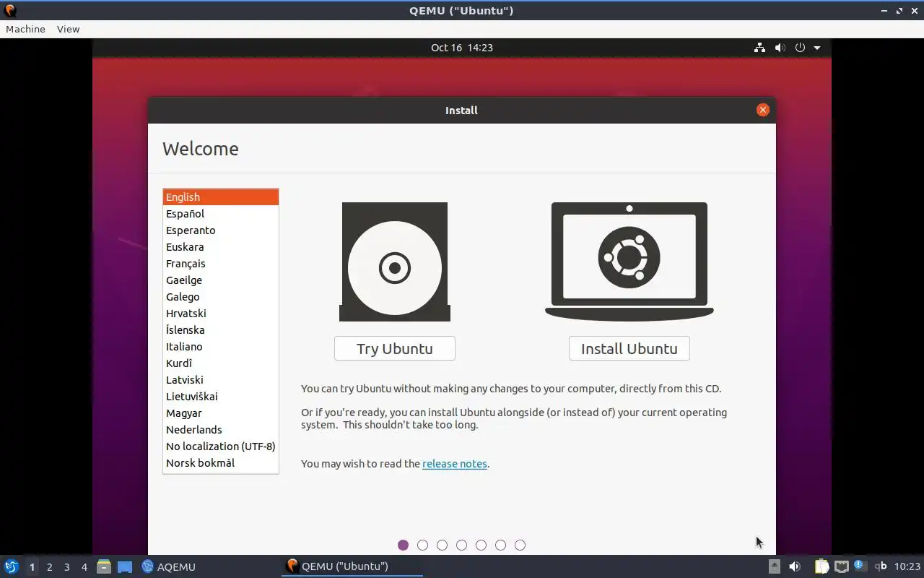924x578 pixels.
Task: Open the QEMU View menu
Action: [68, 29]
